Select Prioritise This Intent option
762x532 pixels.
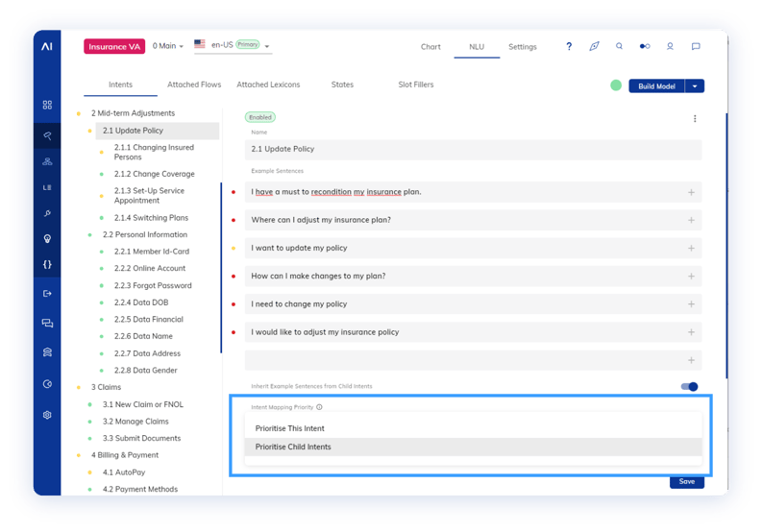pyautogui.click(x=474, y=428)
